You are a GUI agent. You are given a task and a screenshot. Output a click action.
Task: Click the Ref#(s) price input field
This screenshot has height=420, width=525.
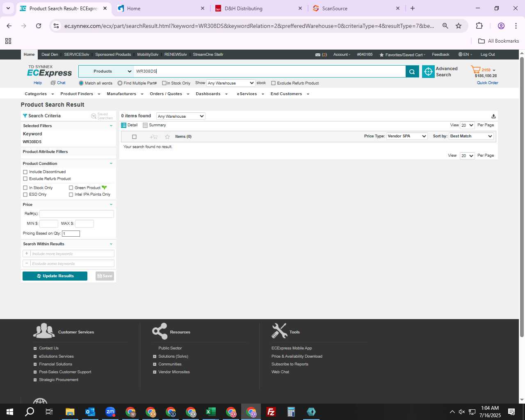point(76,214)
